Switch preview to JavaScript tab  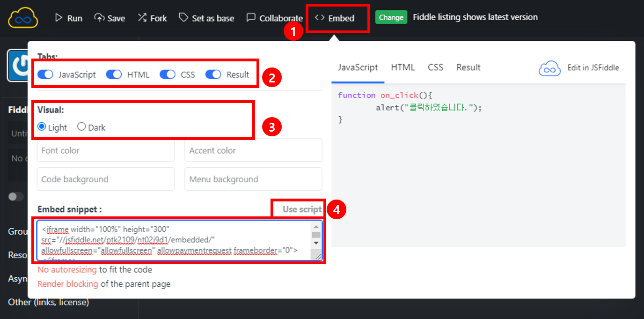click(x=358, y=67)
